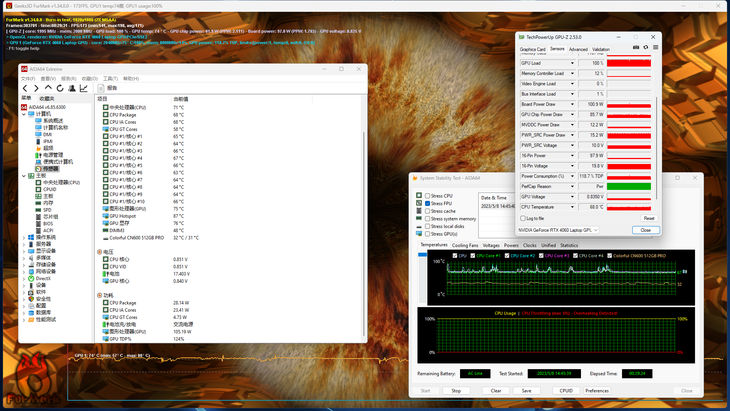Click the GPU-Z refresh icon
Image resolution: width=730 pixels, height=411 pixels.
pyautogui.click(x=646, y=47)
